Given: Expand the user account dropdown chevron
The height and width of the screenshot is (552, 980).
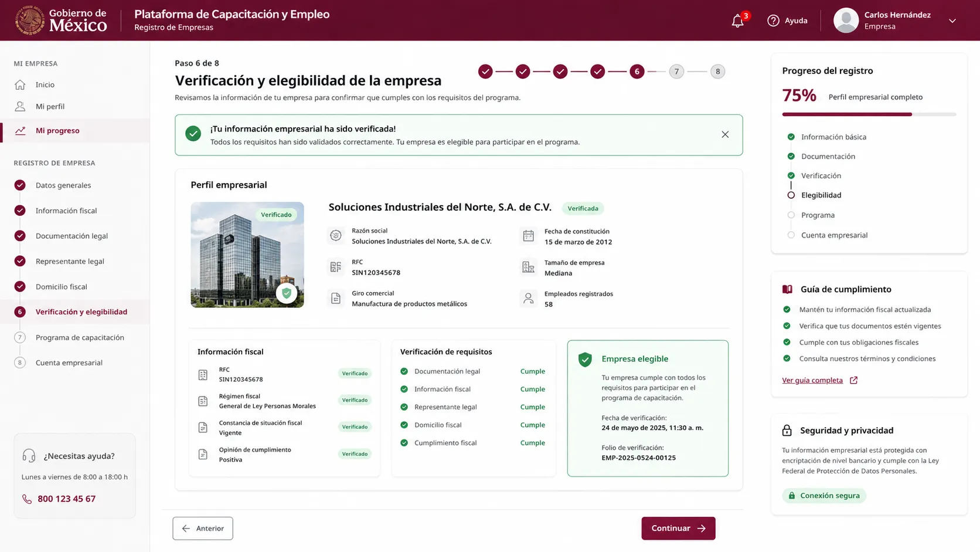Looking at the screenshot, I should pos(952,21).
